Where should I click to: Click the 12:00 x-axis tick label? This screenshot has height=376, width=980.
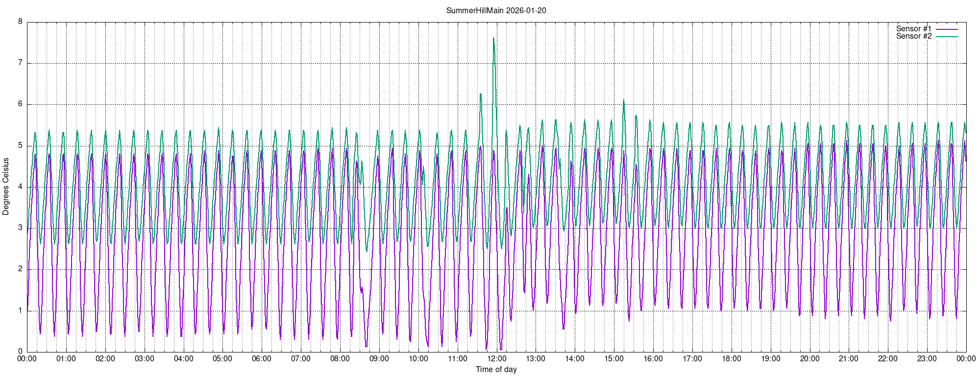(x=496, y=359)
